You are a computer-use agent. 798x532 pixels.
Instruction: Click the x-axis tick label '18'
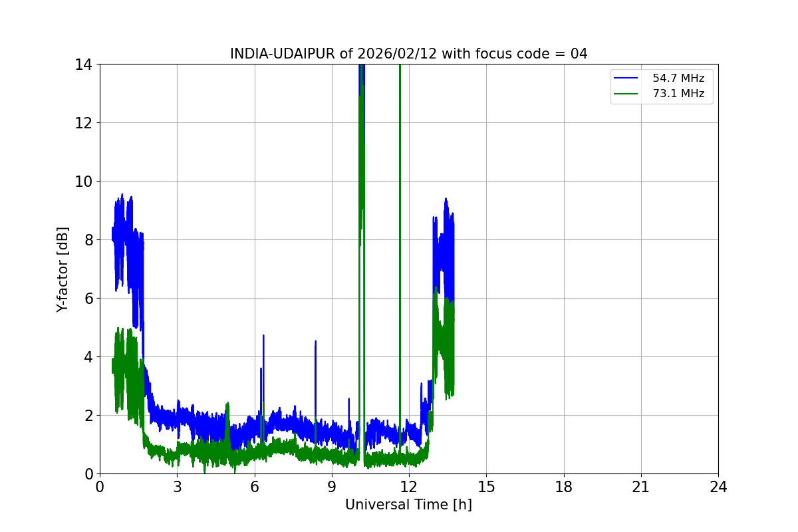pyautogui.click(x=564, y=487)
